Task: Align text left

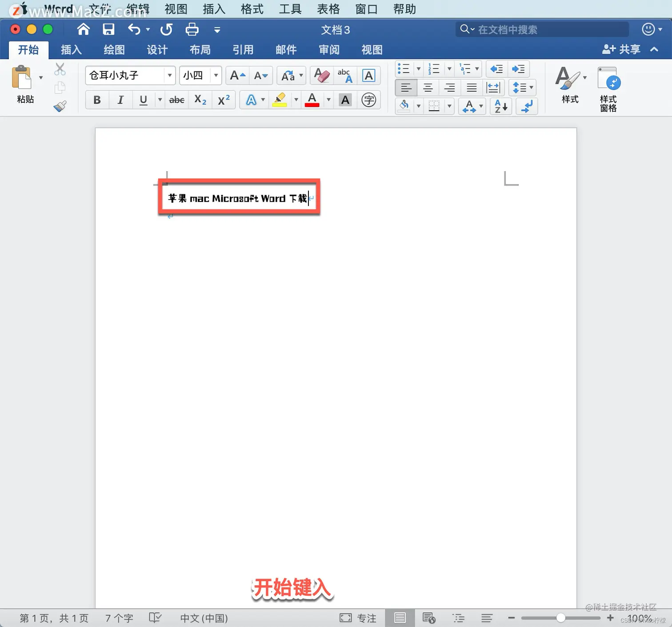Action: click(x=406, y=88)
